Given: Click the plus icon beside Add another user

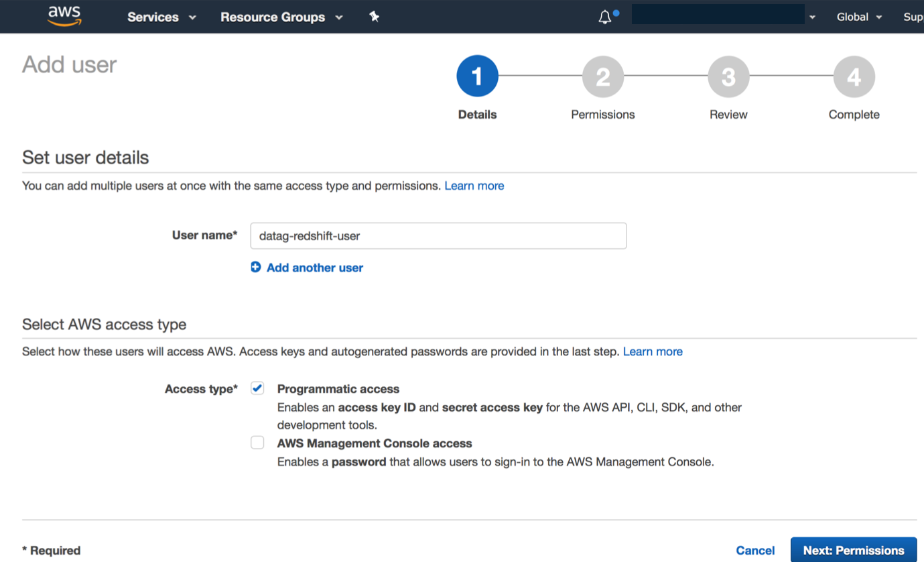Looking at the screenshot, I should click(x=255, y=267).
